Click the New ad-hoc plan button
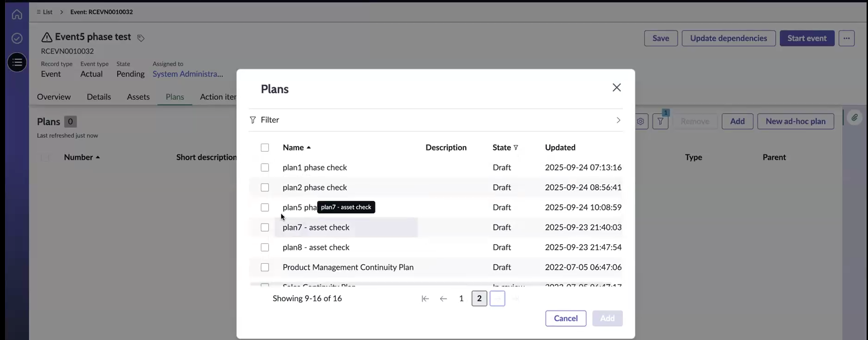868x340 pixels. 796,121
